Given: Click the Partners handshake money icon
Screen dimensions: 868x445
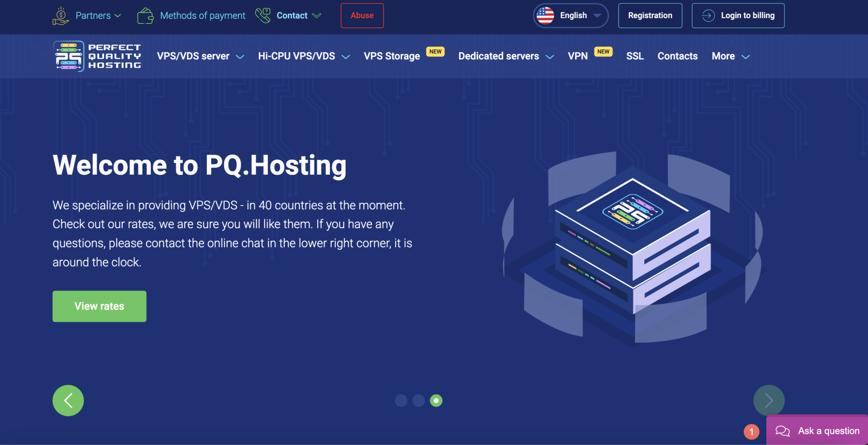Looking at the screenshot, I should point(61,15).
